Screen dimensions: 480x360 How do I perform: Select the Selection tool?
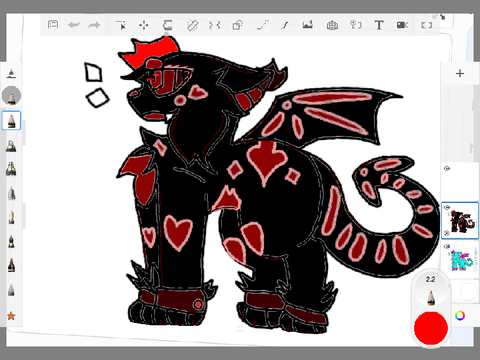point(121,25)
